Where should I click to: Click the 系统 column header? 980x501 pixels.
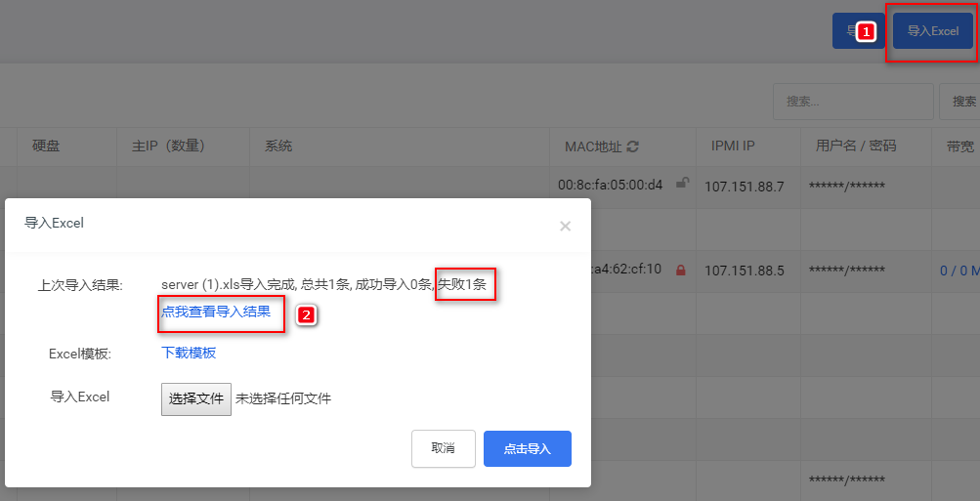pyautogui.click(x=278, y=146)
